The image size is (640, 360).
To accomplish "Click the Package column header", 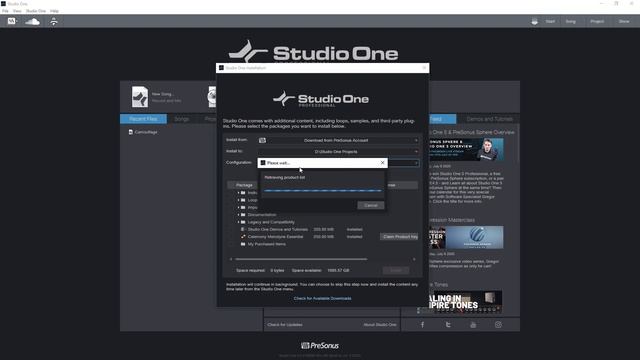I will pos(244,185).
